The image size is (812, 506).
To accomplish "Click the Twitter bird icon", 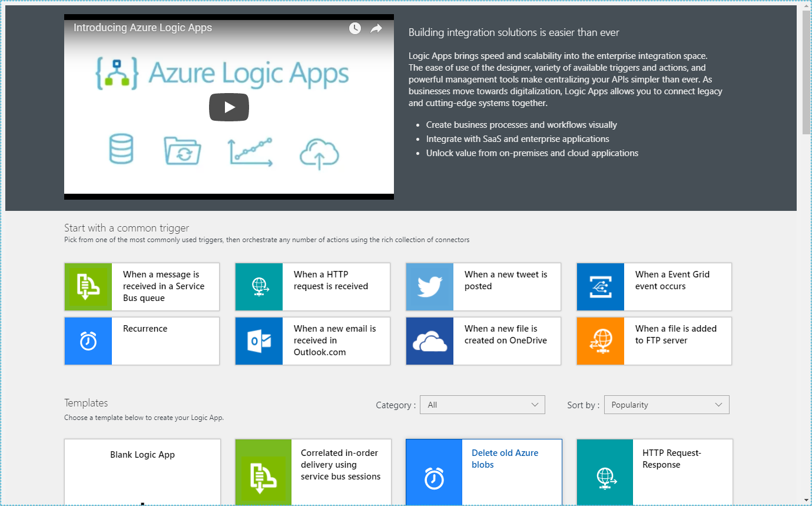I will click(x=430, y=287).
